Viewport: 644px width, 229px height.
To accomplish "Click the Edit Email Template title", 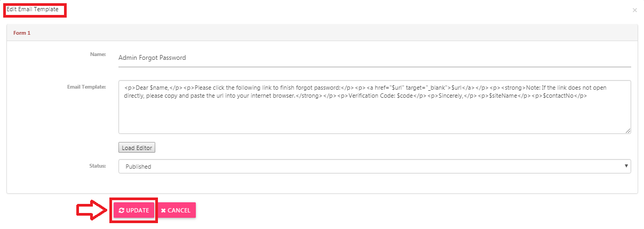I will pos(33,10).
